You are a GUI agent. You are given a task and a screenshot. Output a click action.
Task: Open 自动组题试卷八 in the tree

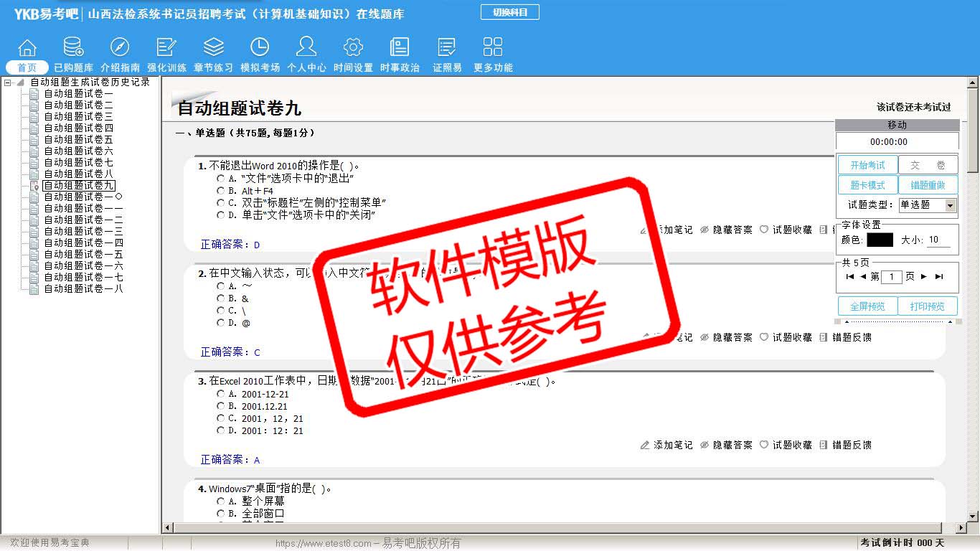coord(78,174)
